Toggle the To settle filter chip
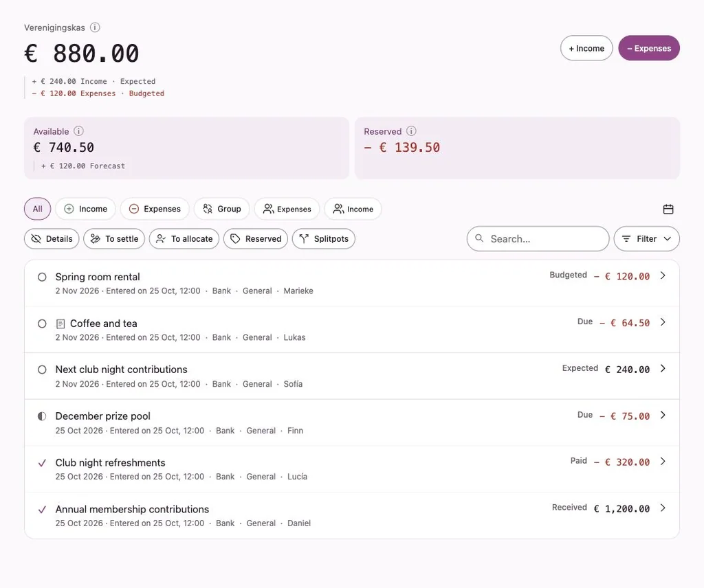 tap(114, 238)
